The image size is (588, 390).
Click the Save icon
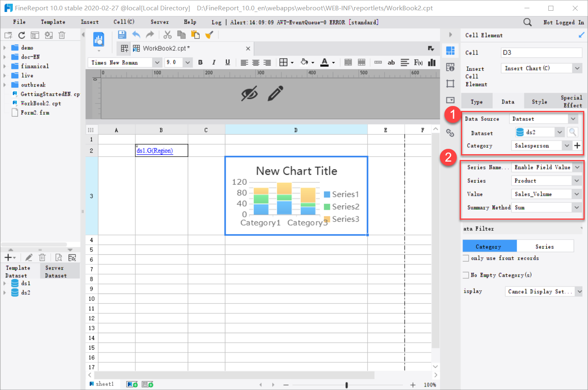tap(121, 35)
